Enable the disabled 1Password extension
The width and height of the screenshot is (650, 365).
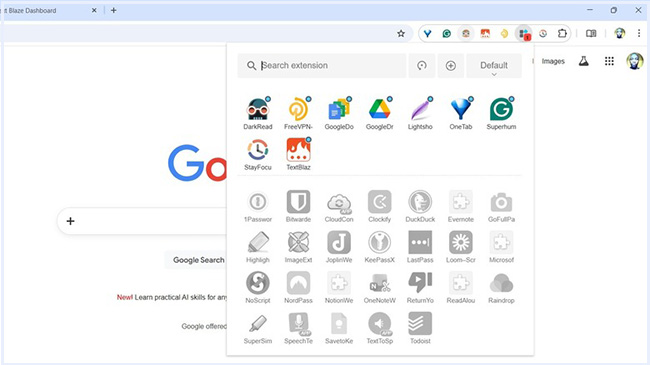(x=257, y=202)
